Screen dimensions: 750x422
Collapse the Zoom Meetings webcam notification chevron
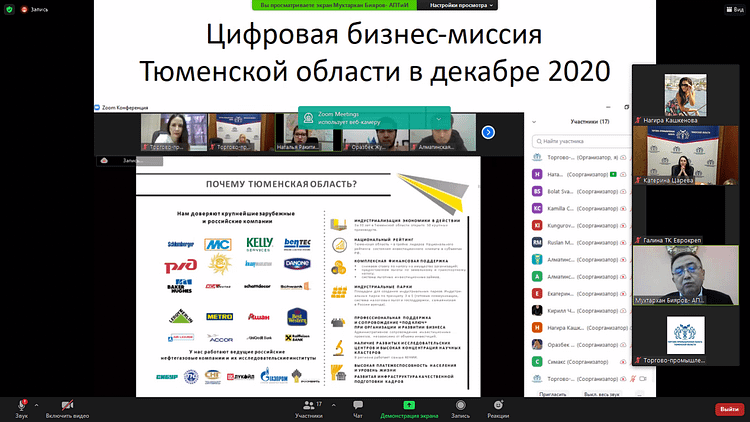[439, 119]
